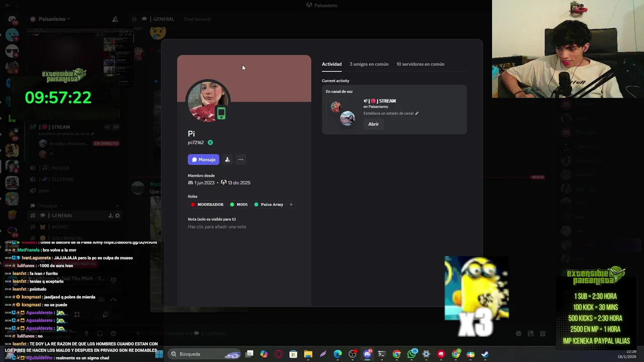Select the MODERADOR role label
Viewport: 644px width, 362px height.
click(210, 205)
